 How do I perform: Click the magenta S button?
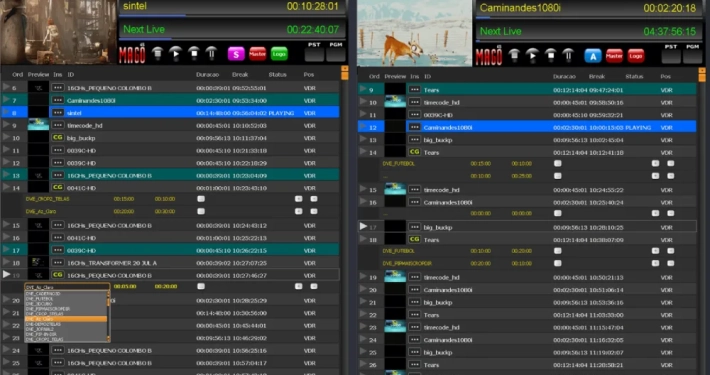coord(235,54)
